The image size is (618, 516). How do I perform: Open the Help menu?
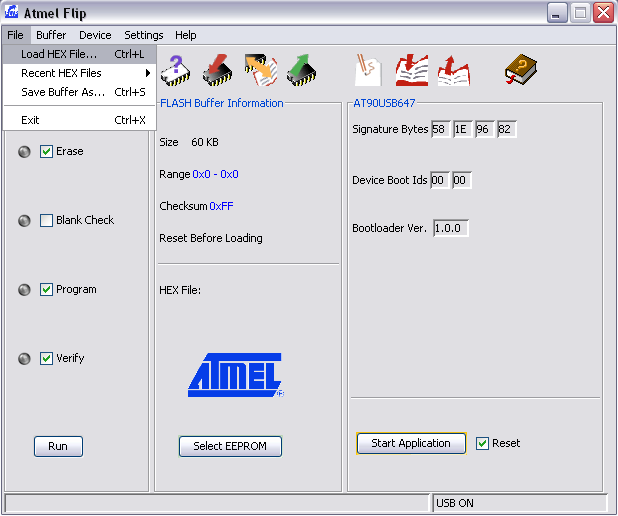tap(186, 35)
